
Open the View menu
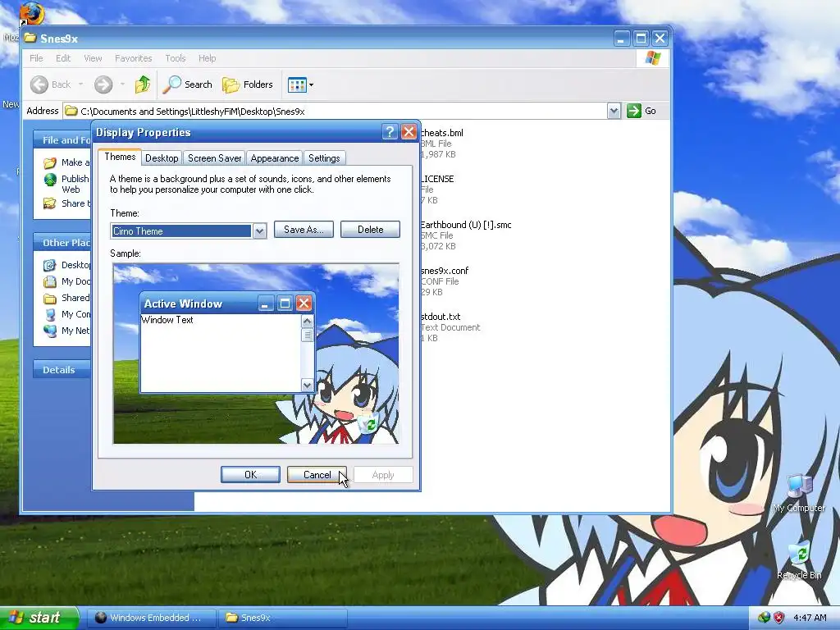[93, 58]
